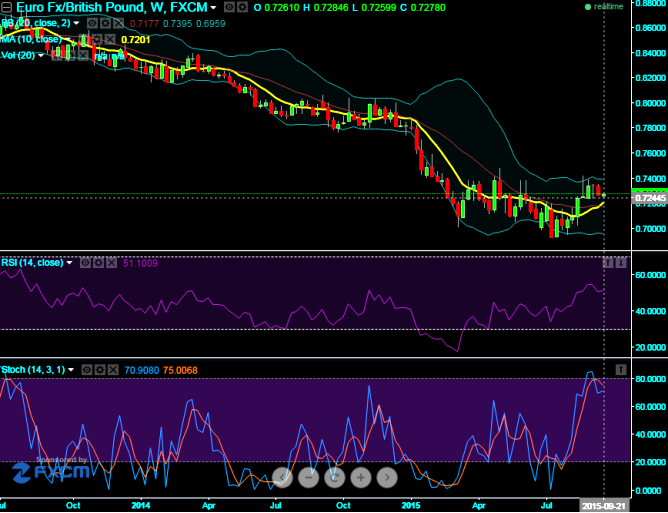Viewport: 668px width, 513px height.
Task: Move Stoch pane up arrow
Action: point(621,370)
